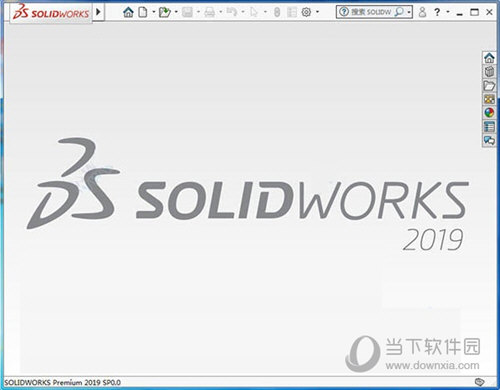Click the search magnifier icon

coord(399,12)
